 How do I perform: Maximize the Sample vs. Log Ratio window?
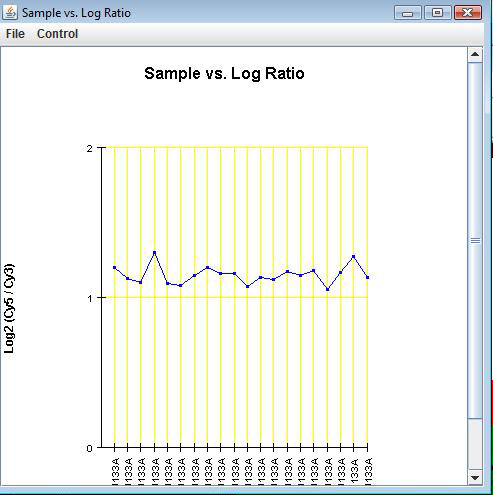tap(437, 13)
